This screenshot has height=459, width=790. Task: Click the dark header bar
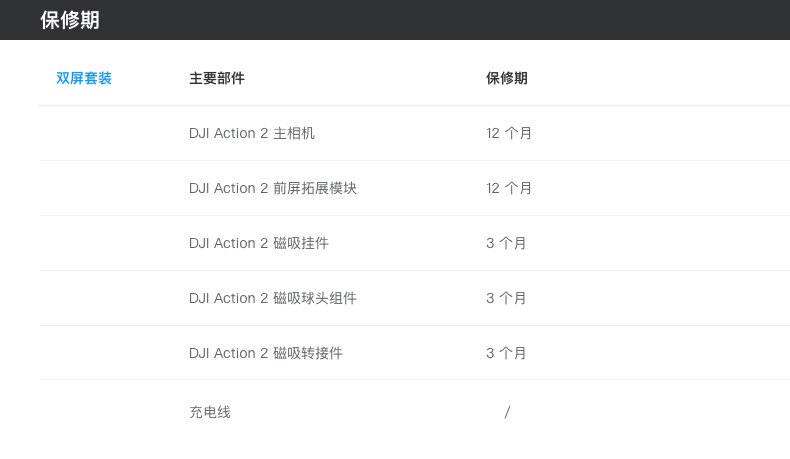[x=395, y=20]
